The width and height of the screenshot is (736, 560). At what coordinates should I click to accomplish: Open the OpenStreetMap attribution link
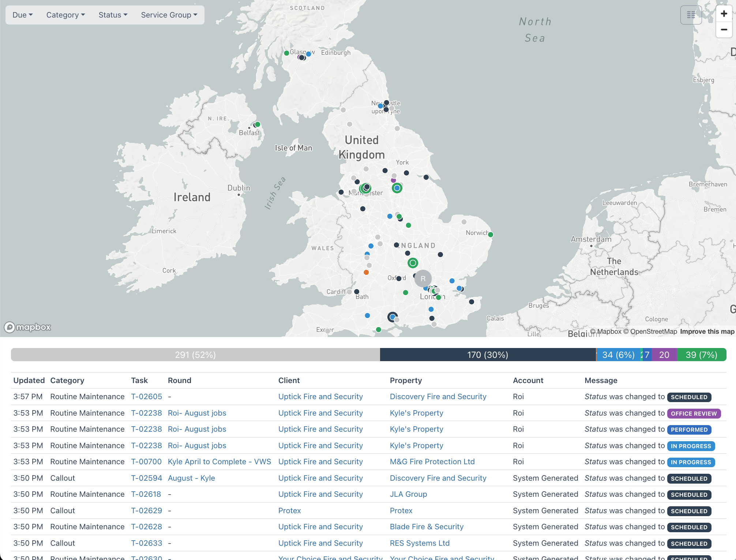click(x=650, y=332)
